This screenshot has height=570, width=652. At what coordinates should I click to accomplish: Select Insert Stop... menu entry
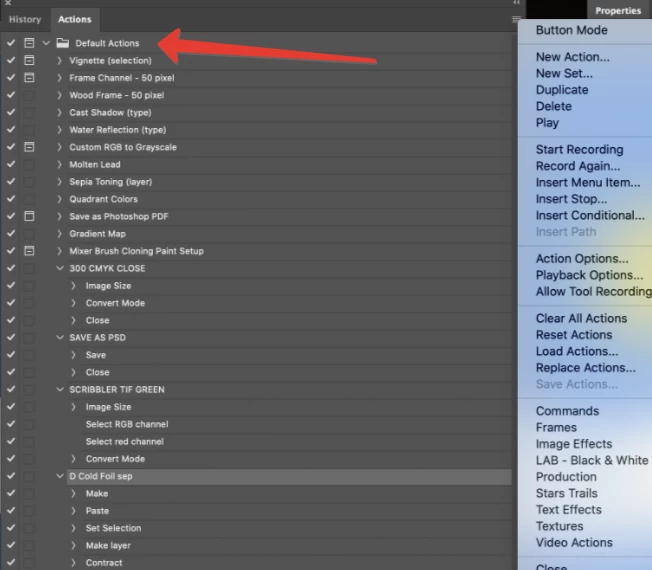(571, 199)
